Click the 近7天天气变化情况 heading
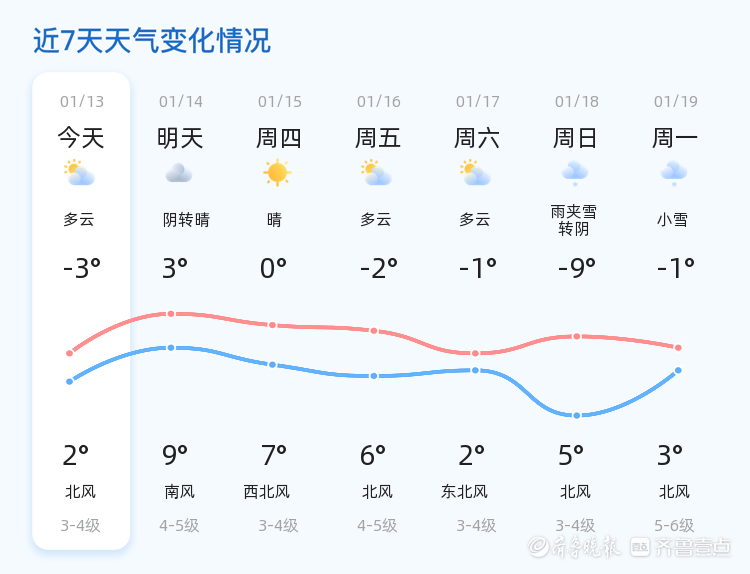750x574 pixels. (x=152, y=41)
